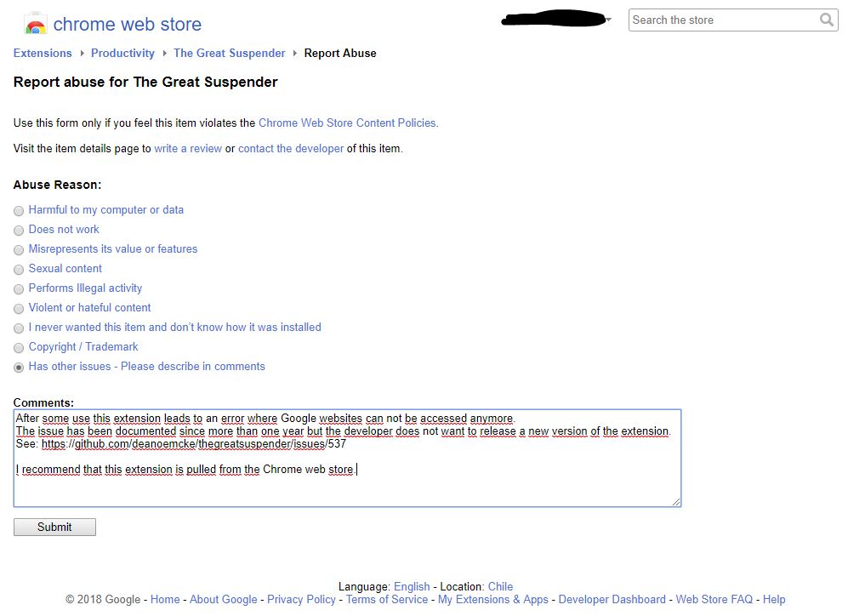Open the Extensions breadcrumb
Screen dimensions: 848x616
pyautogui.click(x=43, y=53)
